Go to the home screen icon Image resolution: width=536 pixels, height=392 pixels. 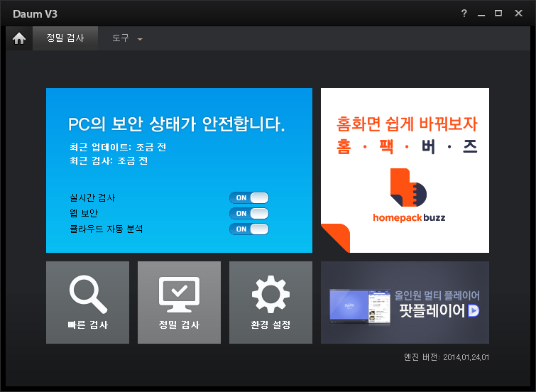(19, 38)
